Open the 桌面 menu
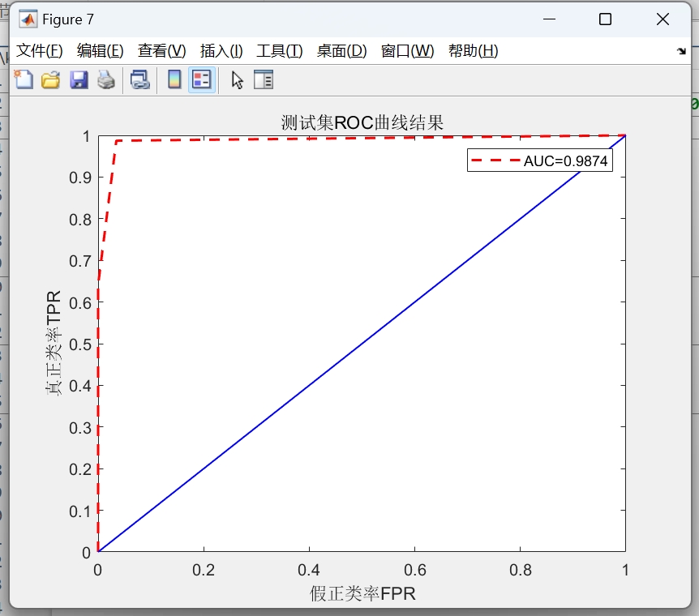 pyautogui.click(x=339, y=50)
